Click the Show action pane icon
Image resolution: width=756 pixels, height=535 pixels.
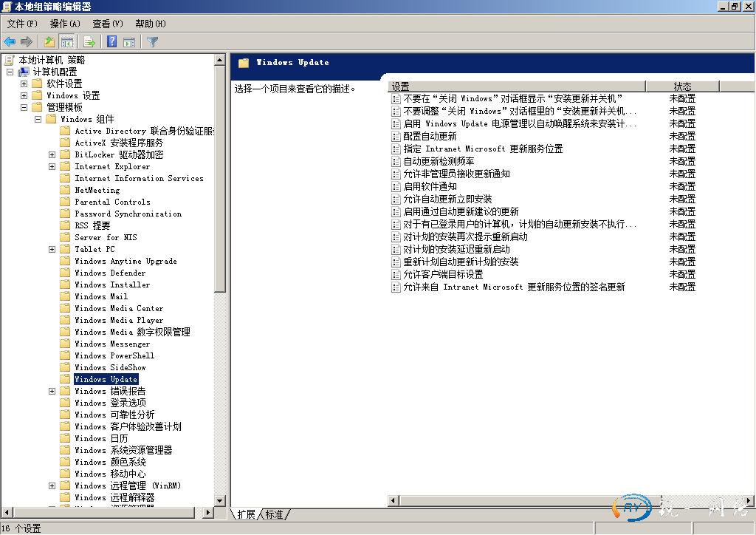pyautogui.click(x=129, y=42)
